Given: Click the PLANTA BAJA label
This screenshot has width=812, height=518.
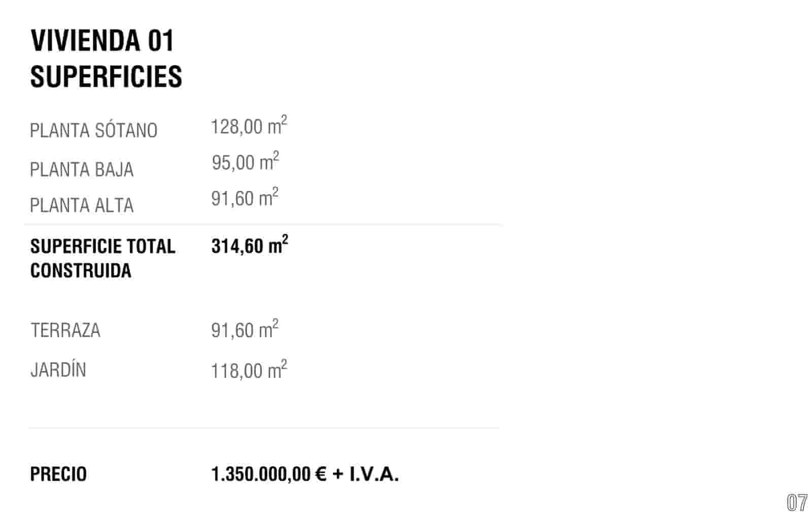Looking at the screenshot, I should click(82, 170).
